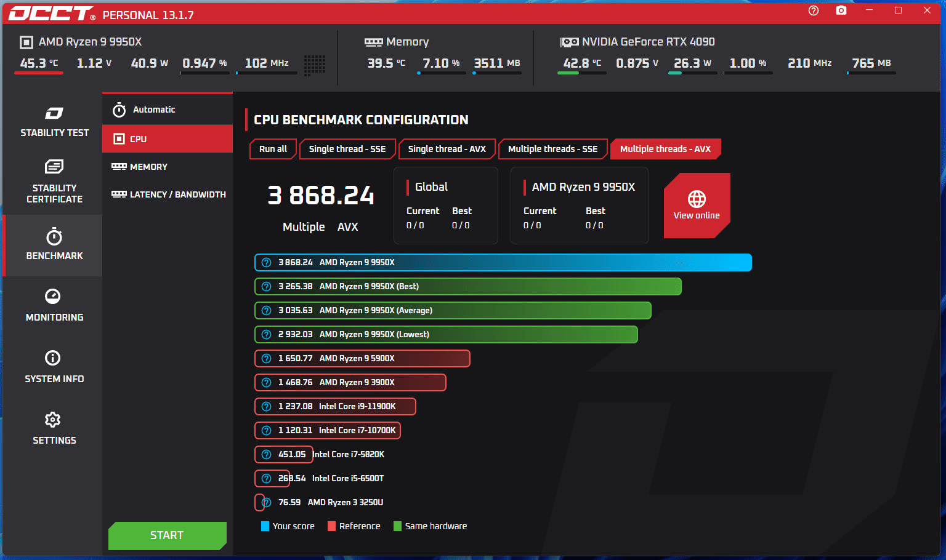Click the Global ranking card

pos(446,206)
